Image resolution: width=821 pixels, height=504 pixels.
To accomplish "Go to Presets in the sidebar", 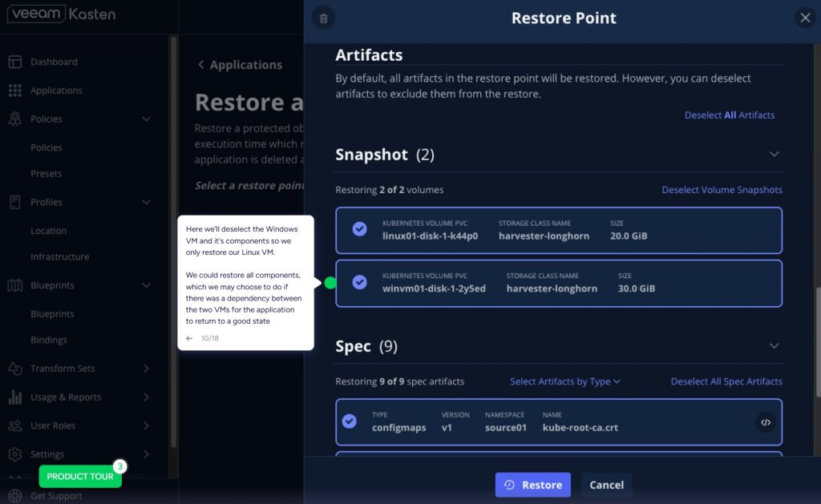I will coord(46,174).
